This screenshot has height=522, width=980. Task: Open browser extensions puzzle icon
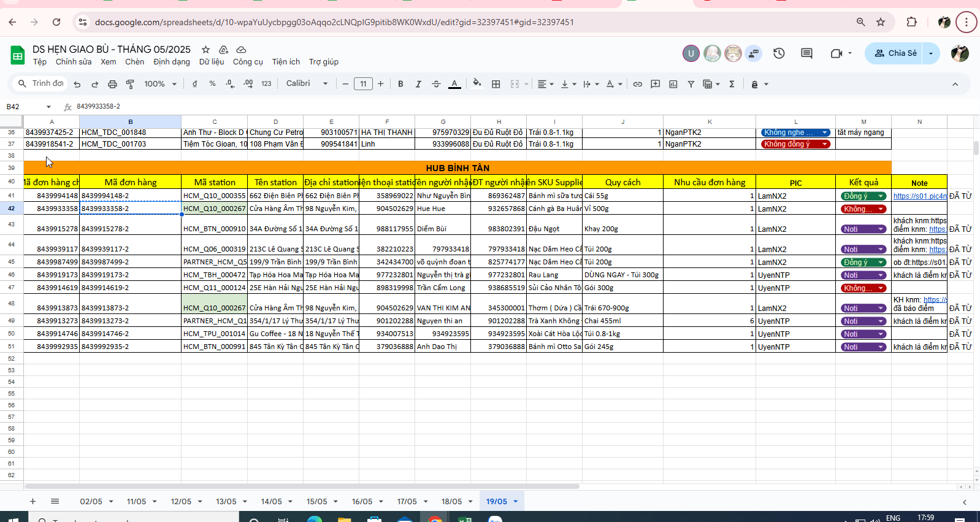[x=911, y=22]
